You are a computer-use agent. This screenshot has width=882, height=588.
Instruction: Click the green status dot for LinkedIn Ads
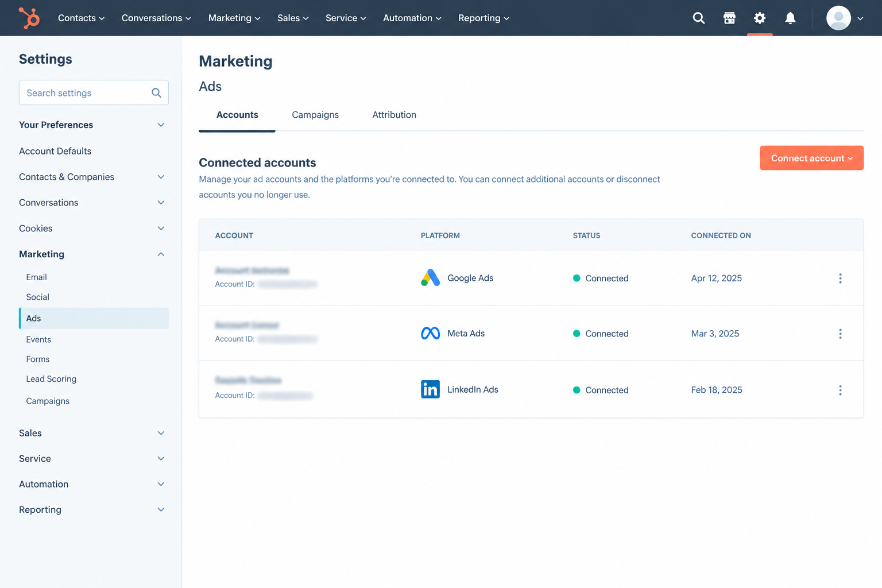(577, 390)
